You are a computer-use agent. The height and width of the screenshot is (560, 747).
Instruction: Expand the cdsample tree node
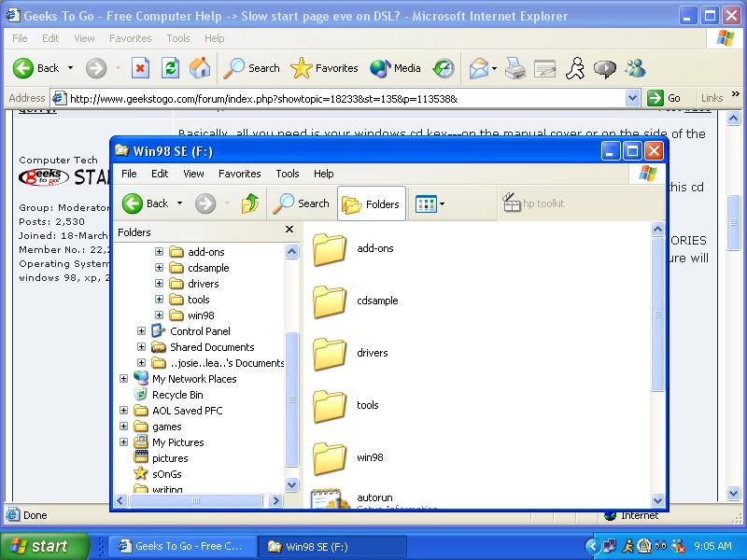coord(159,268)
